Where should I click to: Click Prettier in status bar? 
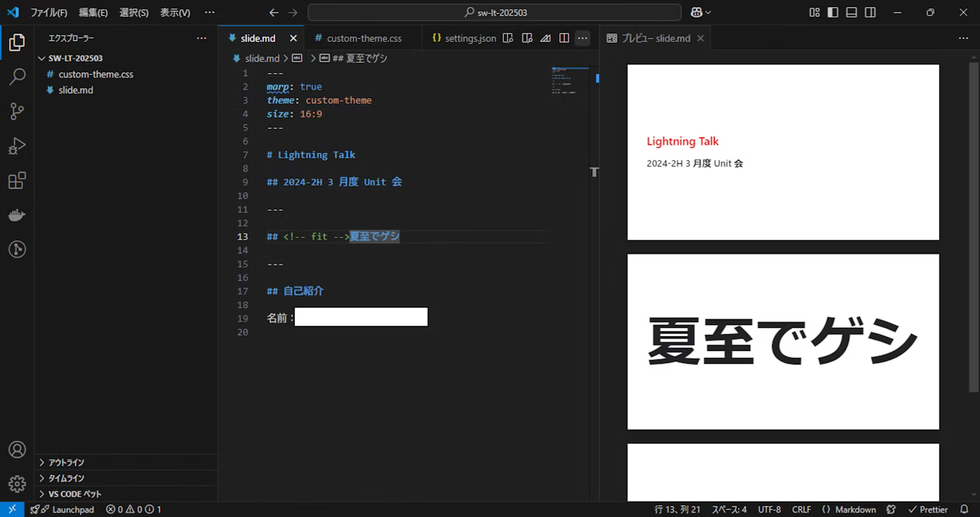point(927,509)
